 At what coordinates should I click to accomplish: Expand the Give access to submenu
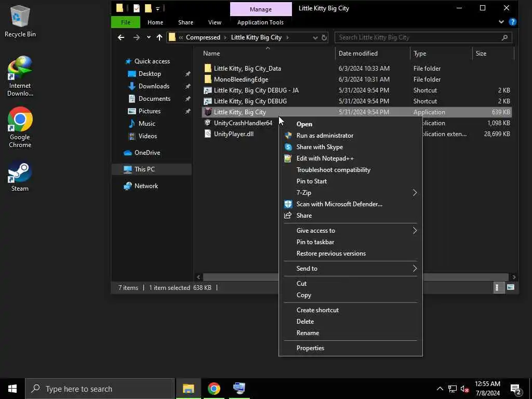(351, 230)
